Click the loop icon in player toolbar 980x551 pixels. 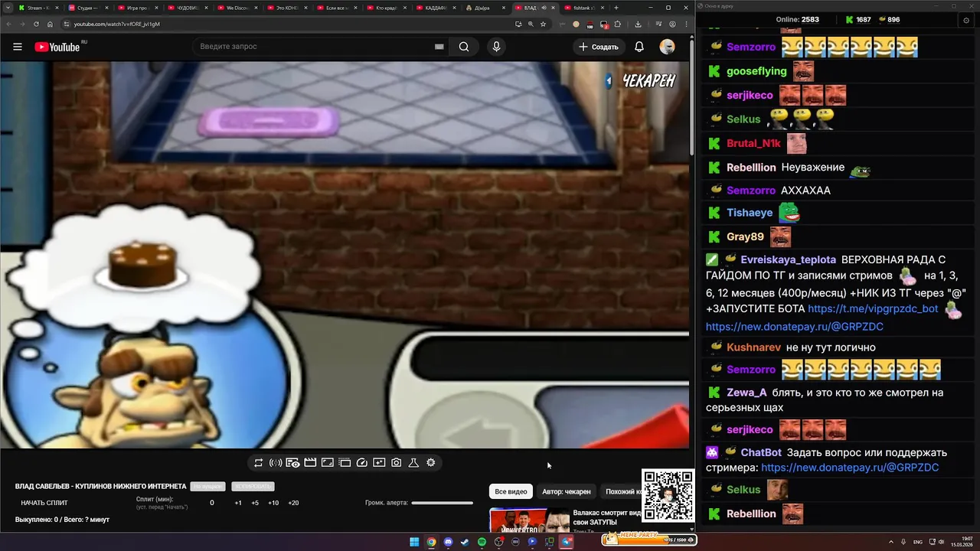pyautogui.click(x=259, y=463)
